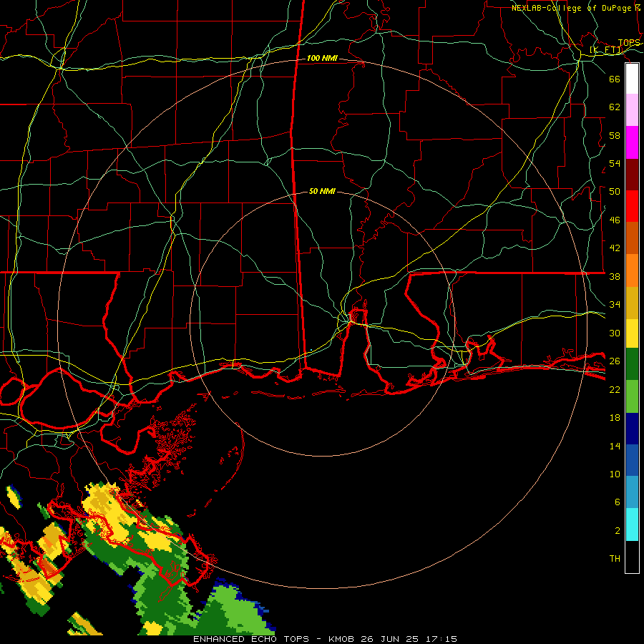This screenshot has height=644, width=644.
Task: Select the light pink legend color band
Action: coord(632,110)
